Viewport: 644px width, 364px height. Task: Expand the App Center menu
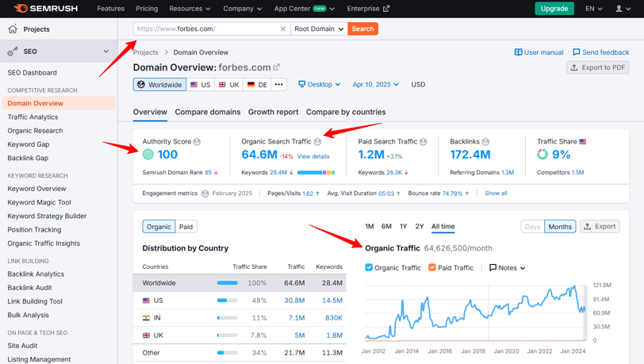point(305,9)
